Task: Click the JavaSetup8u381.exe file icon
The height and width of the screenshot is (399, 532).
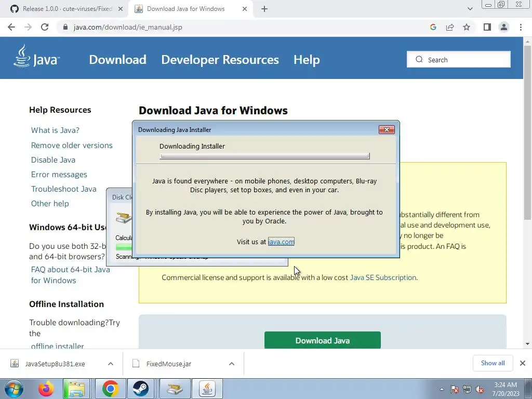Action: pos(15,363)
